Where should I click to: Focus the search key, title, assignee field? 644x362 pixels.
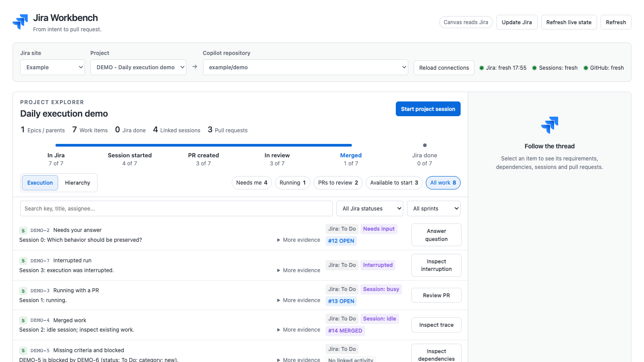tap(176, 209)
